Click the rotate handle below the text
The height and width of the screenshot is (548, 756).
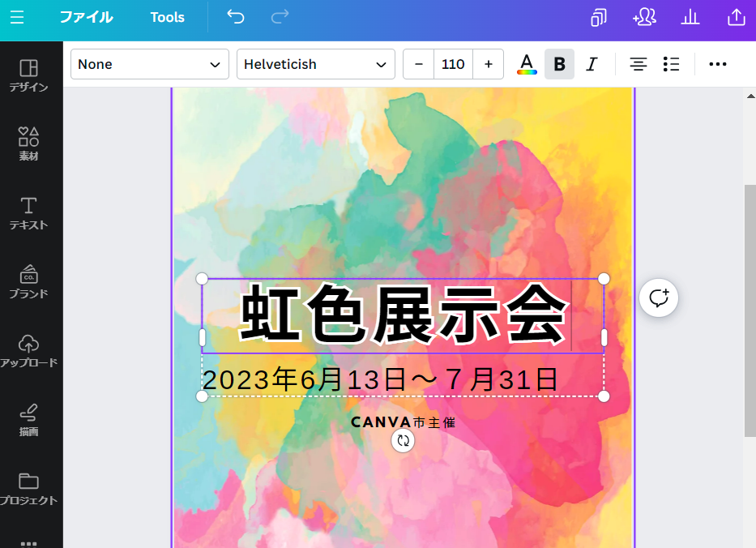[x=403, y=440]
